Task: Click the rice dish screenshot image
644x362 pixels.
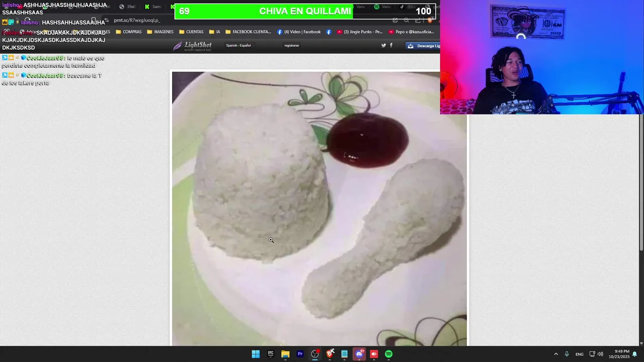Action: coord(319,209)
